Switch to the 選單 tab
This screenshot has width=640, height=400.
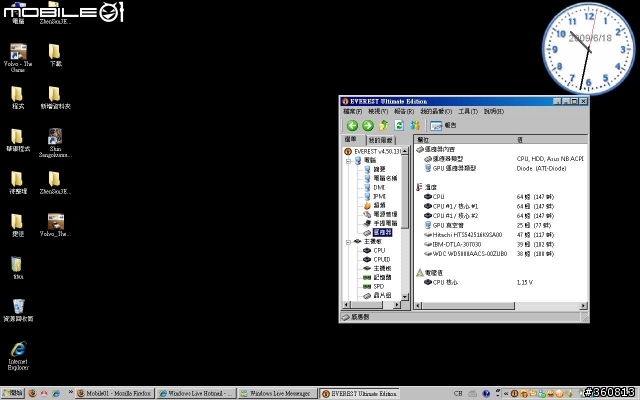click(x=350, y=140)
